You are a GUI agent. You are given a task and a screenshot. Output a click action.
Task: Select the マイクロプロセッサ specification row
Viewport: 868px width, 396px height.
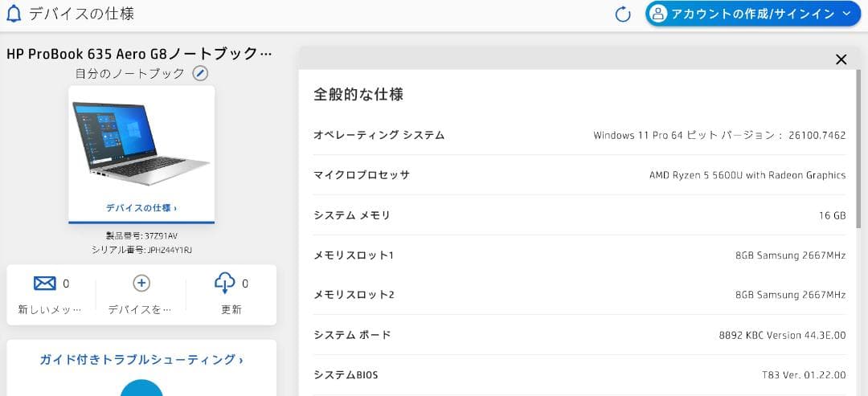coord(579,175)
